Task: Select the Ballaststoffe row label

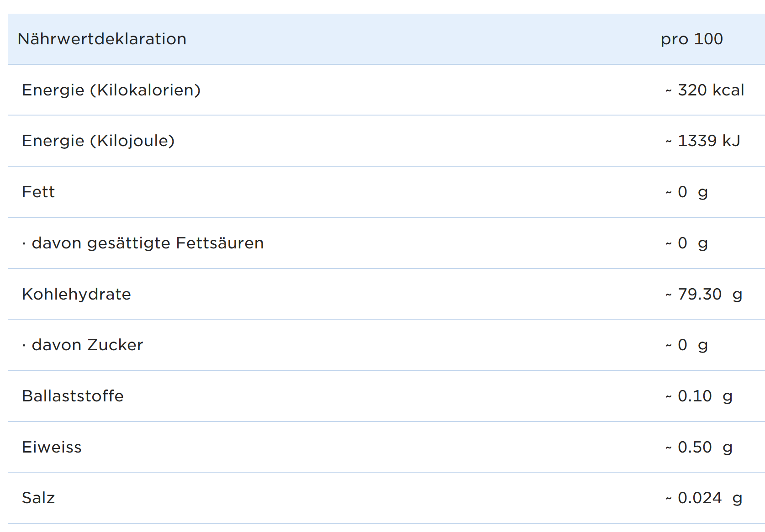Action: tap(73, 396)
